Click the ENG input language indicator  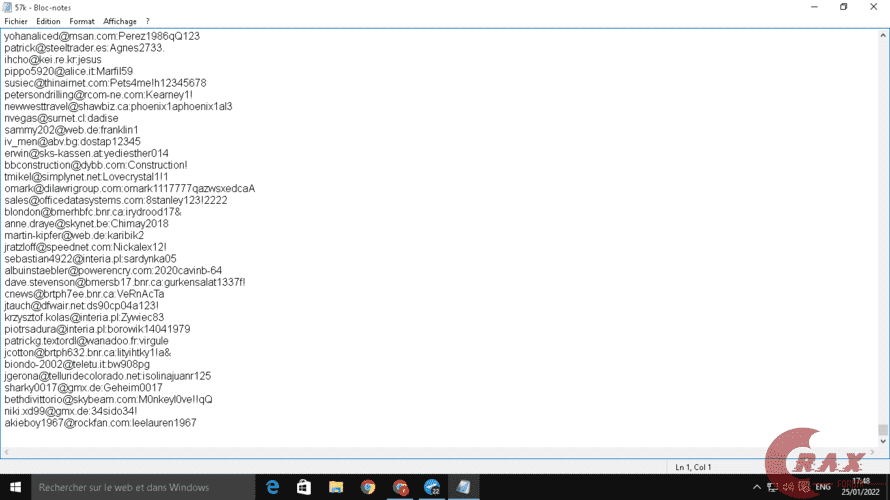[x=823, y=487]
